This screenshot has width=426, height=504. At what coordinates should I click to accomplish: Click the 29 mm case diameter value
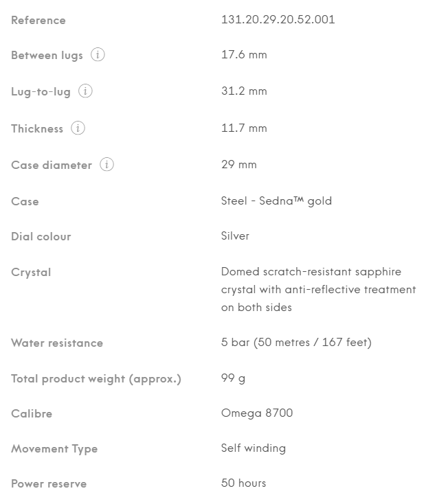238,165
